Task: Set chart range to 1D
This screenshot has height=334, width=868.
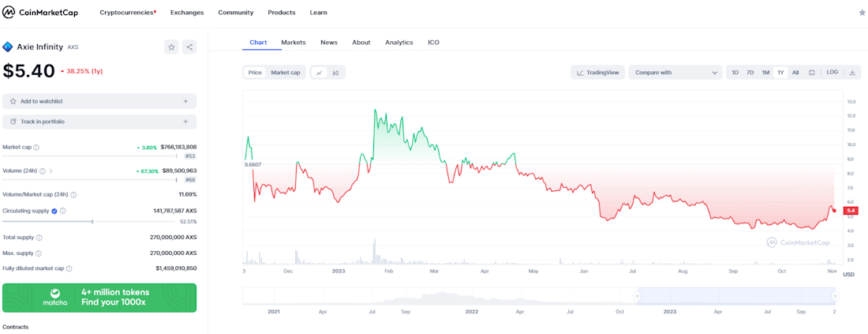Action: coord(735,73)
